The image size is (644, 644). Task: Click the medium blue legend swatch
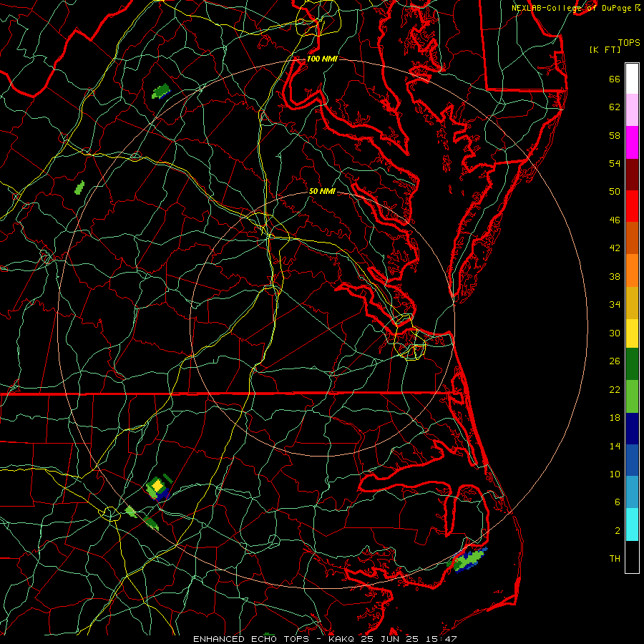tap(632, 460)
